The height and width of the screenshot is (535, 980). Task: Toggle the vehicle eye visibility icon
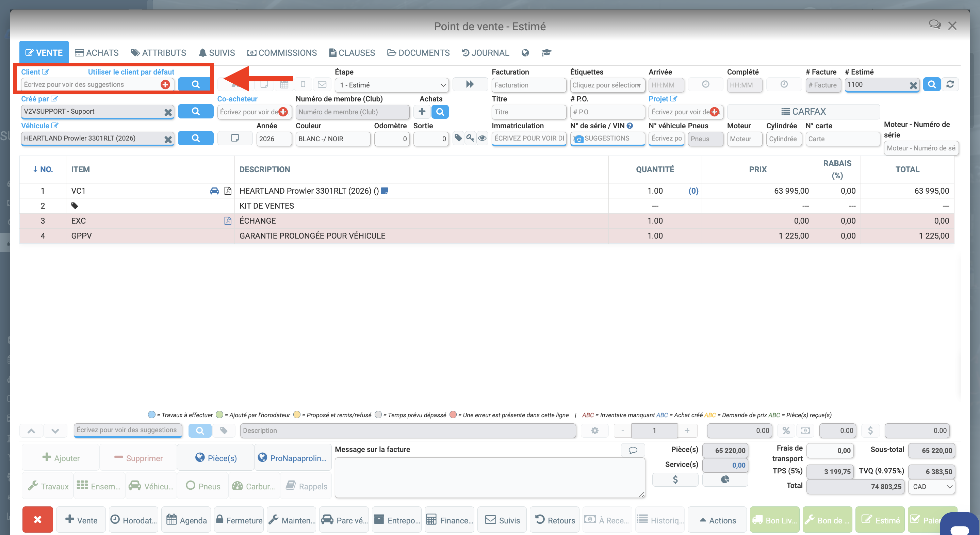point(482,138)
